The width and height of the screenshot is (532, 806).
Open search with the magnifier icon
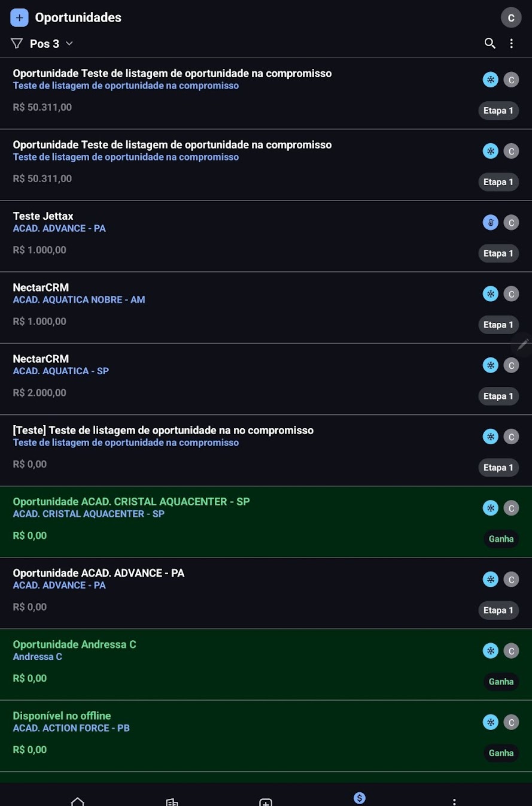(x=490, y=43)
